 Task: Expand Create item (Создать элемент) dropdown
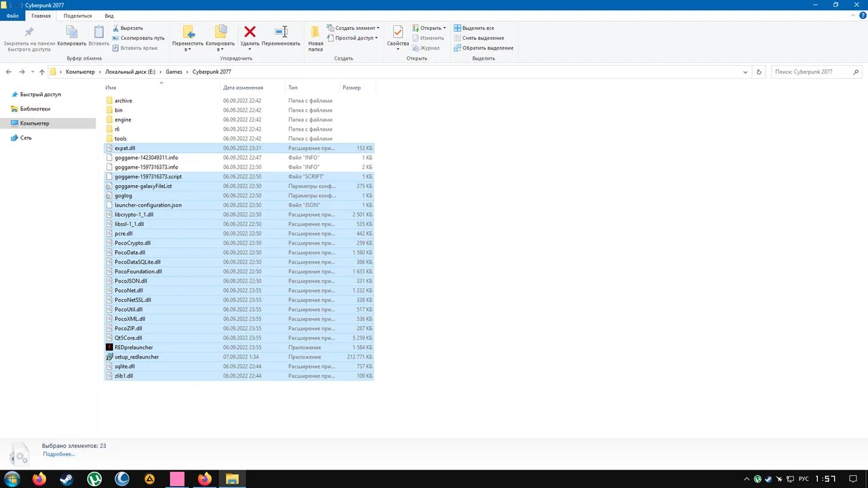[x=353, y=28]
